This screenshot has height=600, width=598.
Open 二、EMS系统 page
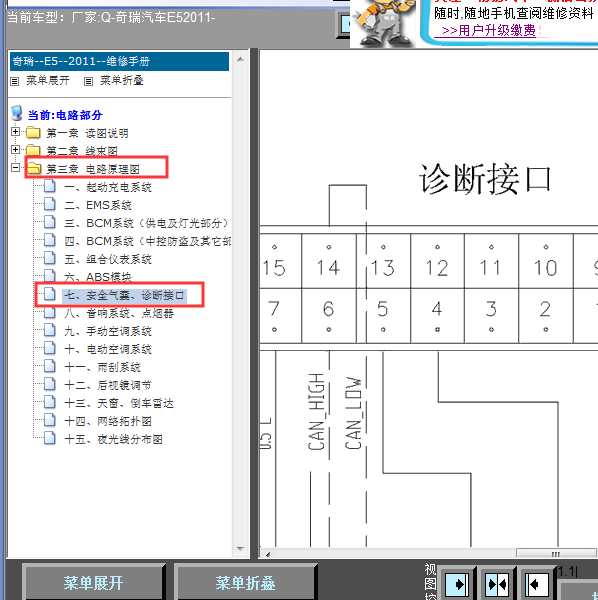pos(98,205)
